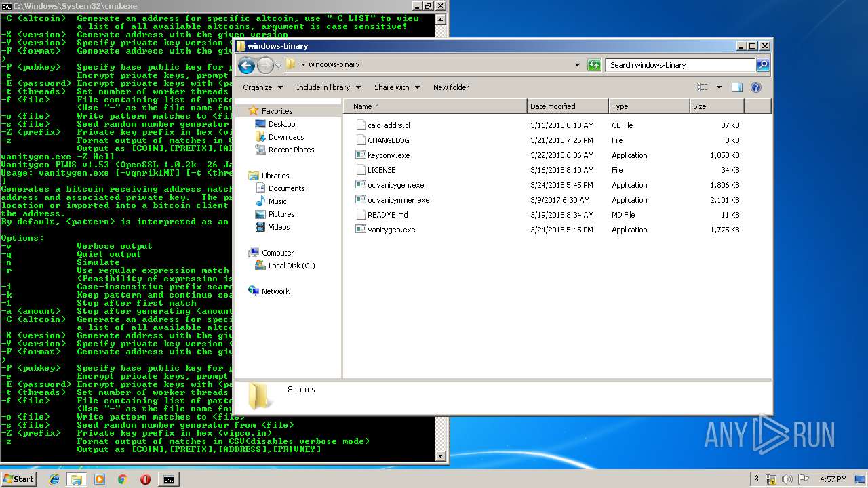Click the address bar folder icon

pyautogui.click(x=291, y=65)
